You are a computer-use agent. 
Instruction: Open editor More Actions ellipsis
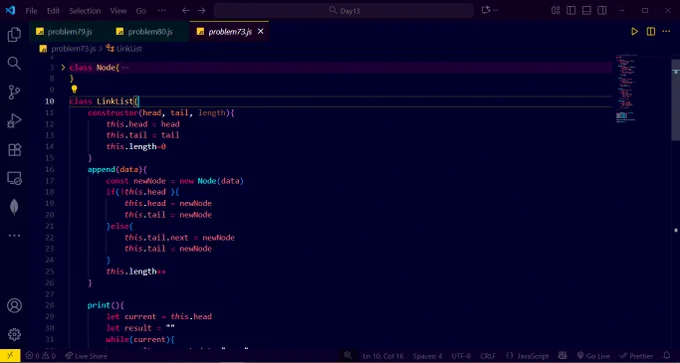pyautogui.click(x=666, y=31)
